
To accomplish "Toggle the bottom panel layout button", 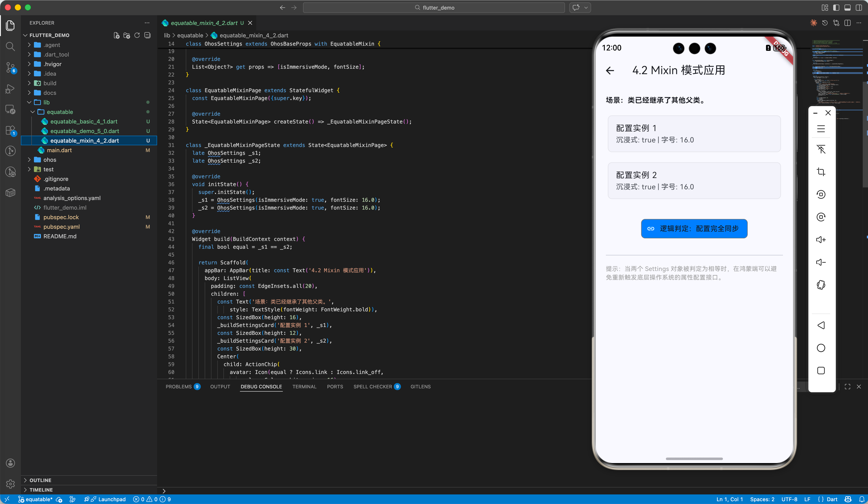I will (x=847, y=8).
